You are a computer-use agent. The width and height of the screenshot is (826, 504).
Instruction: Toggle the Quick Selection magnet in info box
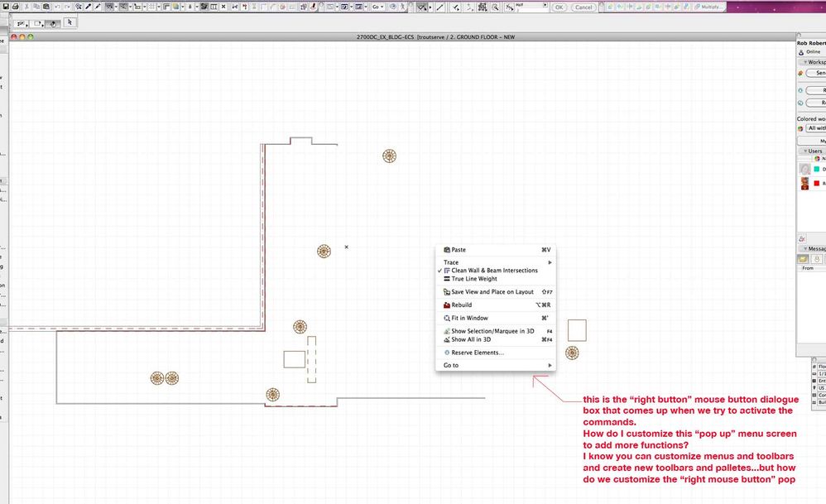(x=53, y=24)
